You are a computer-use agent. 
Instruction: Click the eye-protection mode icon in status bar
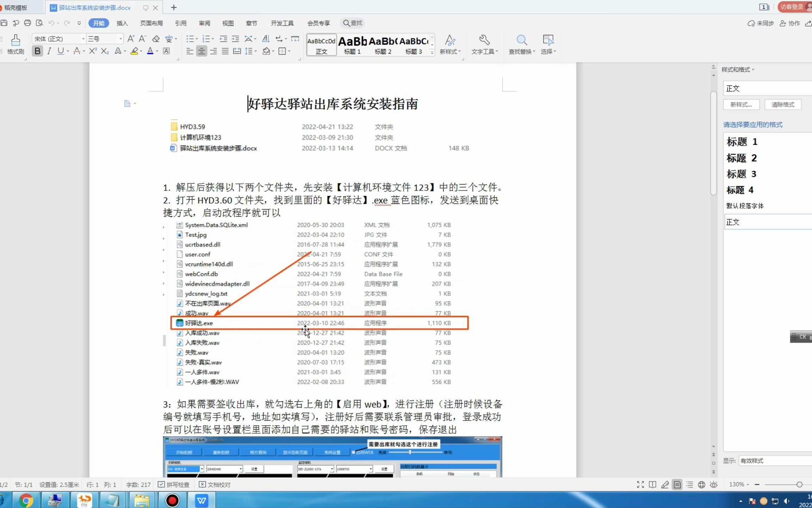pyautogui.click(x=714, y=485)
